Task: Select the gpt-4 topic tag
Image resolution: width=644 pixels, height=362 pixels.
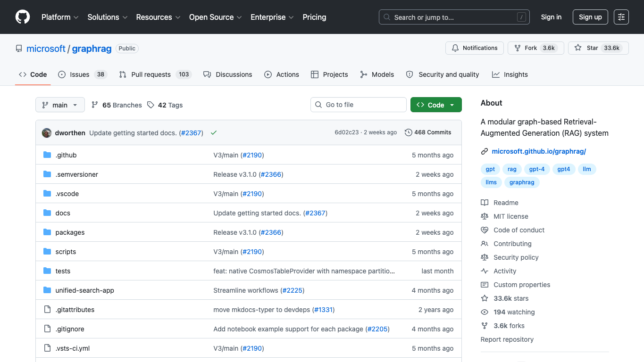Action: [537, 169]
